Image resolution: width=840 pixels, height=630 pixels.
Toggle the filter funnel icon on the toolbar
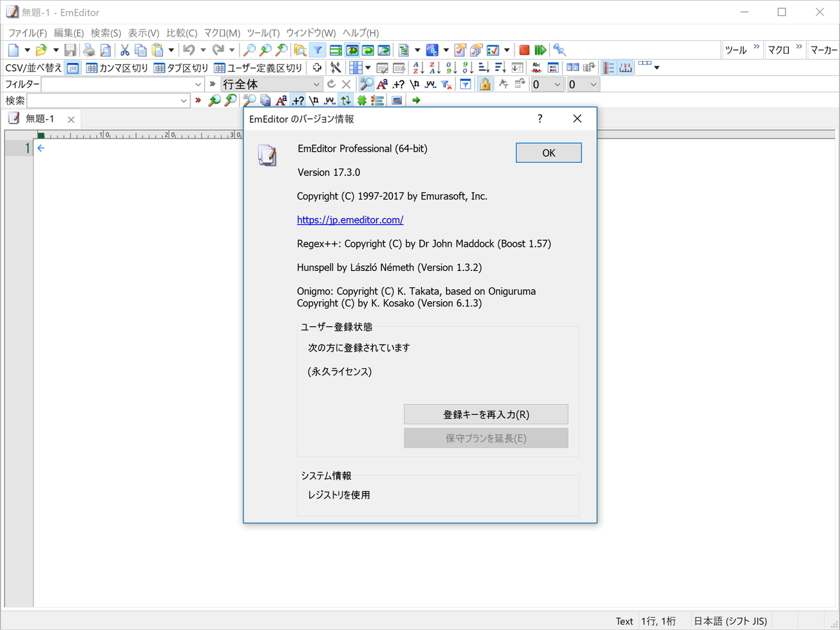click(317, 49)
